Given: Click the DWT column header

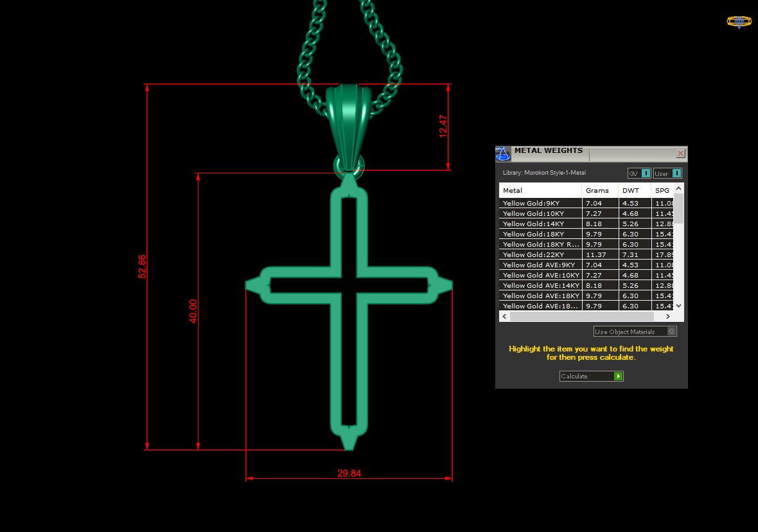Looking at the screenshot, I should (635, 190).
